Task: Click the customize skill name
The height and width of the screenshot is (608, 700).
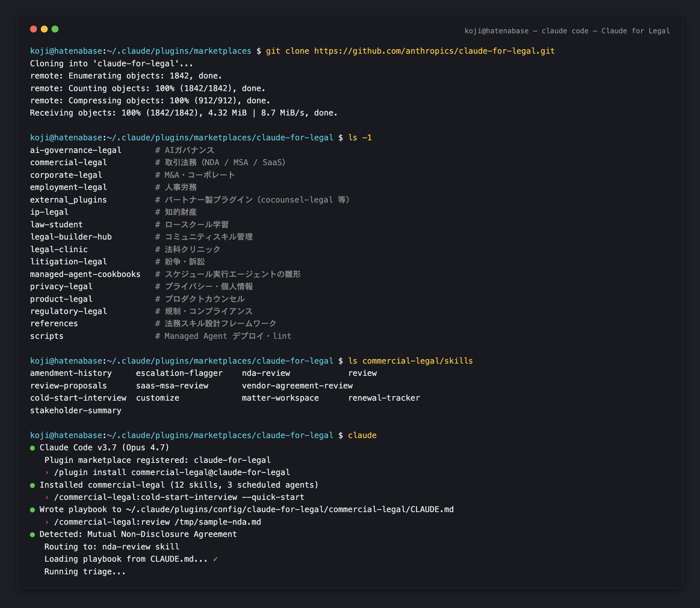Action: point(157,398)
